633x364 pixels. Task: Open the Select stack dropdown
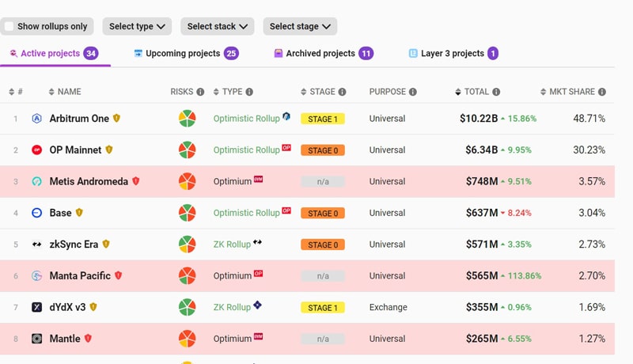pos(217,26)
